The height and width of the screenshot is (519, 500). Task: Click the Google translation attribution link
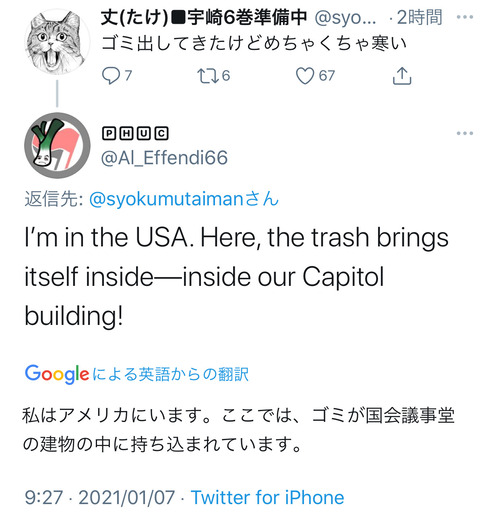click(x=137, y=374)
